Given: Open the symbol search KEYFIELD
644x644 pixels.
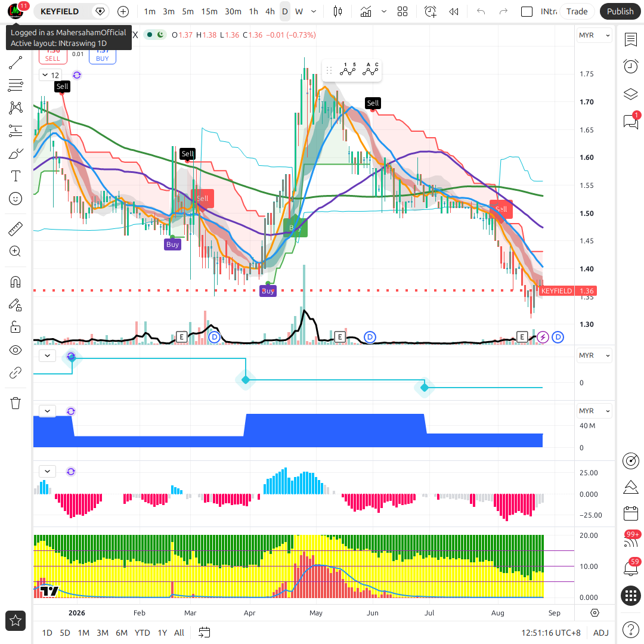Looking at the screenshot, I should (60, 11).
